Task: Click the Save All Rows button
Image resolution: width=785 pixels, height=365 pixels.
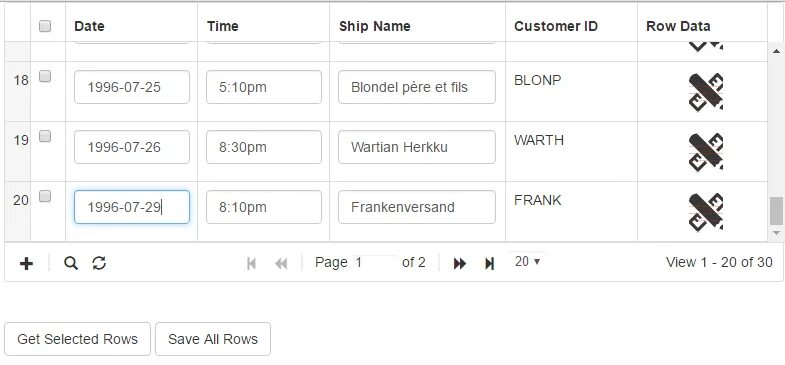Action: tap(213, 339)
